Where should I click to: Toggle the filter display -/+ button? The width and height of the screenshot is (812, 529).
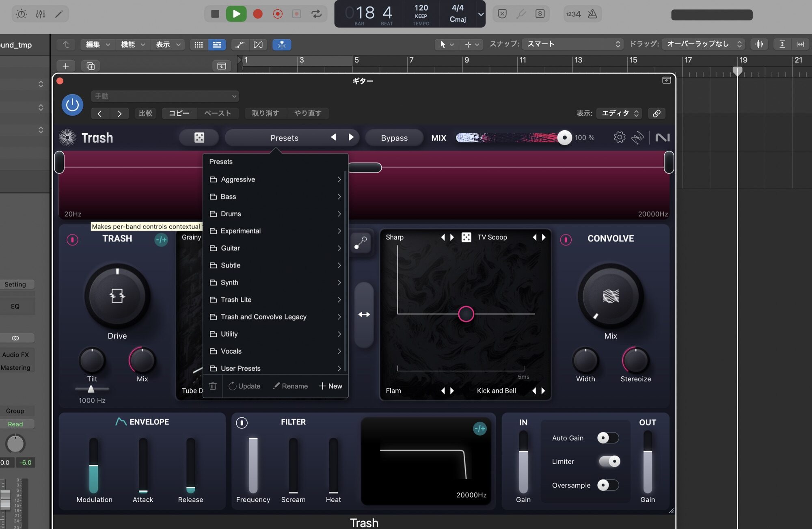480,428
